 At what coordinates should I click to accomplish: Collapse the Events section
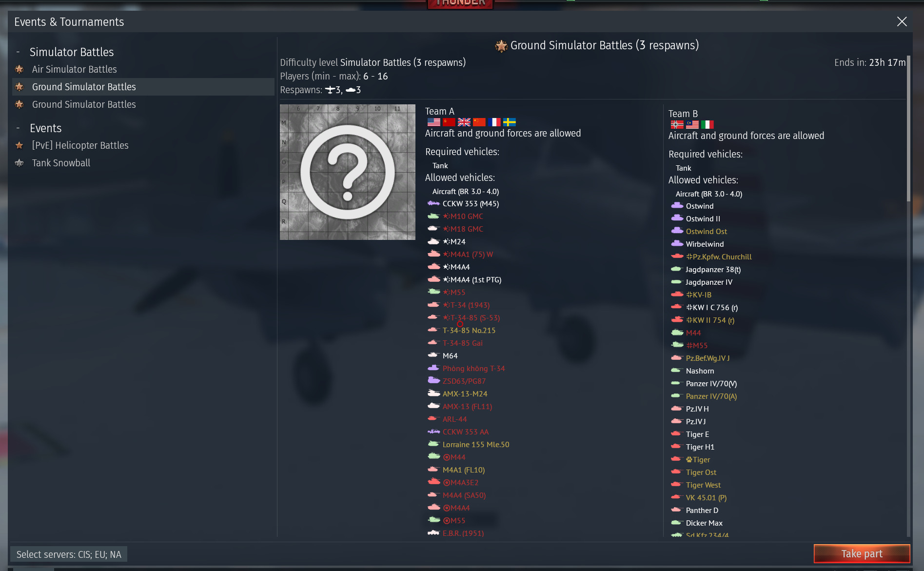coord(18,128)
